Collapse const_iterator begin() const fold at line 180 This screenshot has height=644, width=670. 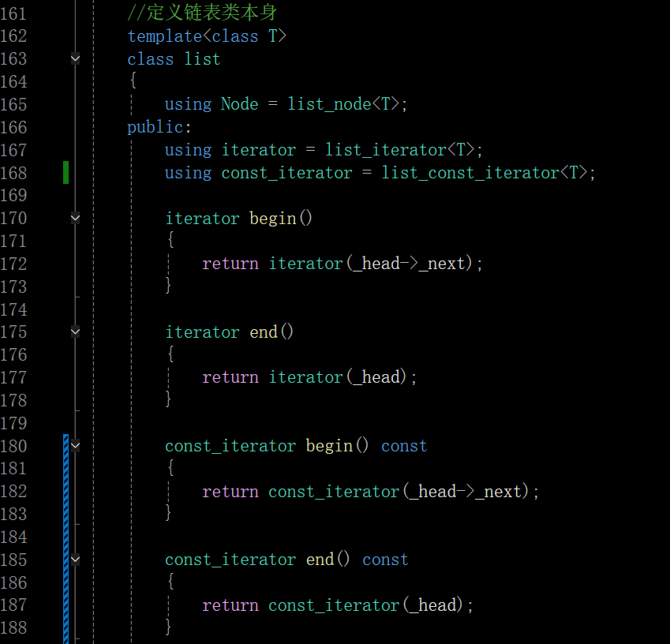click(75, 446)
